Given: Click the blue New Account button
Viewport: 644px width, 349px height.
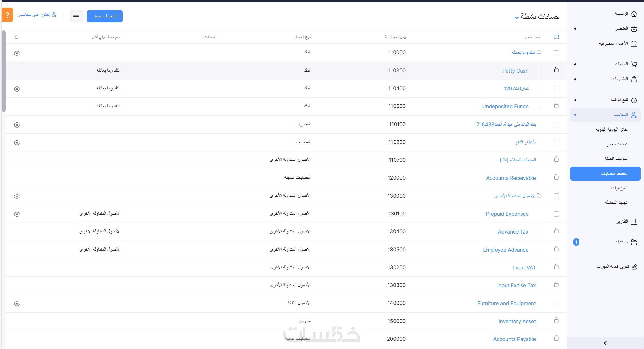Looking at the screenshot, I should [x=105, y=16].
